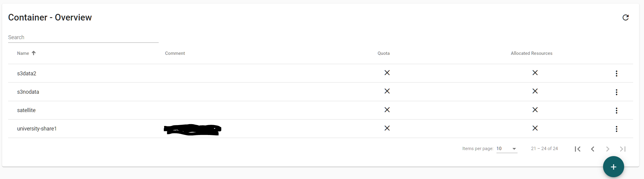
Task: Sort table by Comment column
Action: click(x=175, y=53)
